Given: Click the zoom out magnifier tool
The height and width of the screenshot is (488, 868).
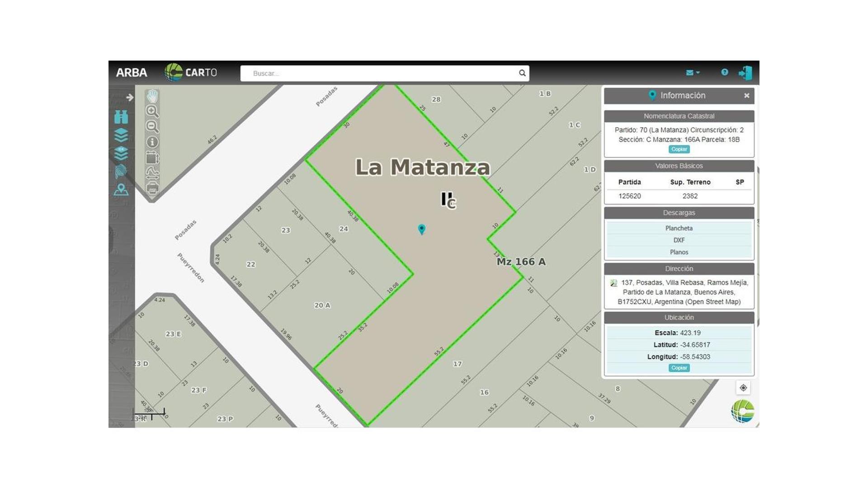Looking at the screenshot, I should 152,127.
